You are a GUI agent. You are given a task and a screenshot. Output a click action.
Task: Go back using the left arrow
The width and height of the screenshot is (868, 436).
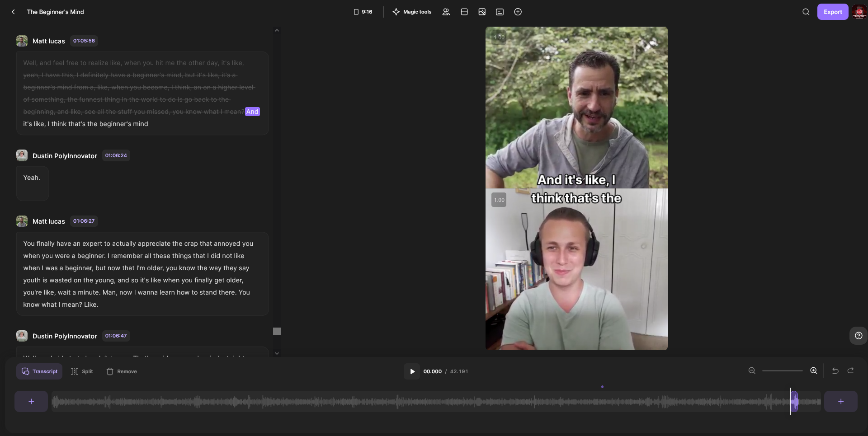pos(13,12)
